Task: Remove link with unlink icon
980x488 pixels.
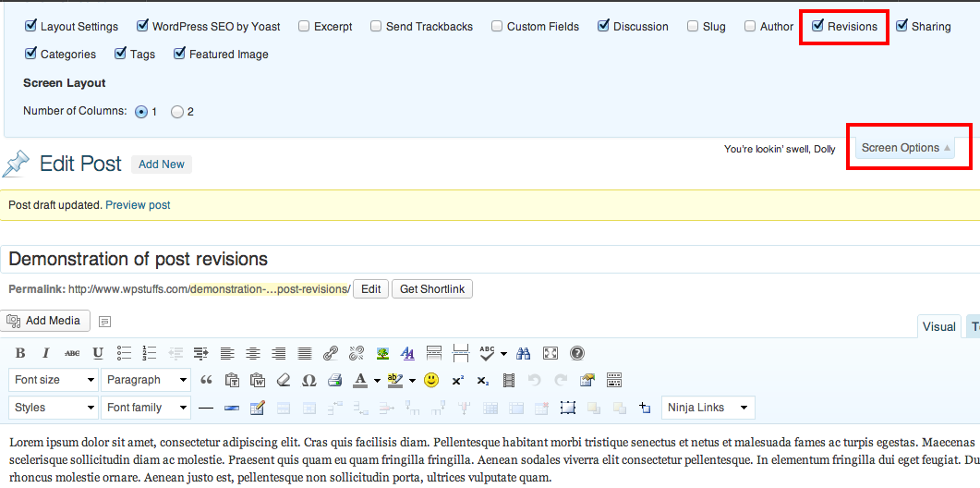Action: (x=357, y=353)
